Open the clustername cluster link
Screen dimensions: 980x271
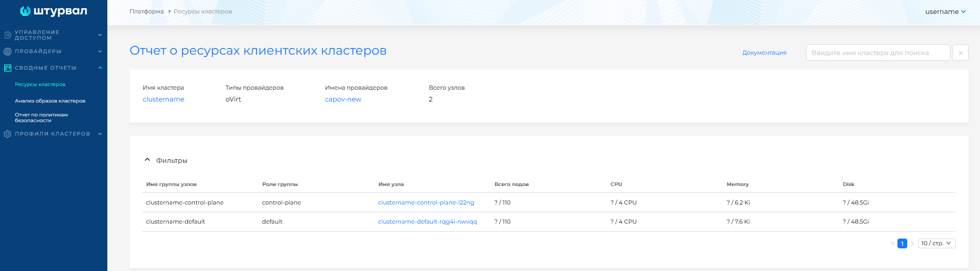(163, 99)
